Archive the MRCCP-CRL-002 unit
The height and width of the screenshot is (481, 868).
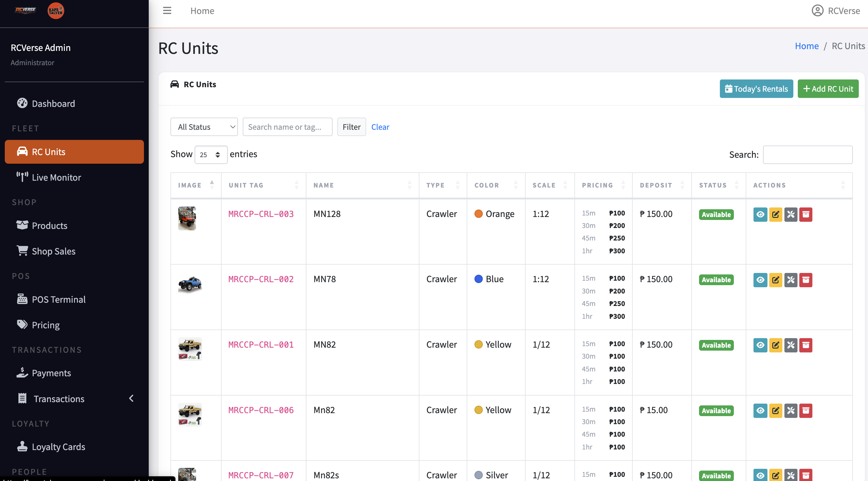806,280
